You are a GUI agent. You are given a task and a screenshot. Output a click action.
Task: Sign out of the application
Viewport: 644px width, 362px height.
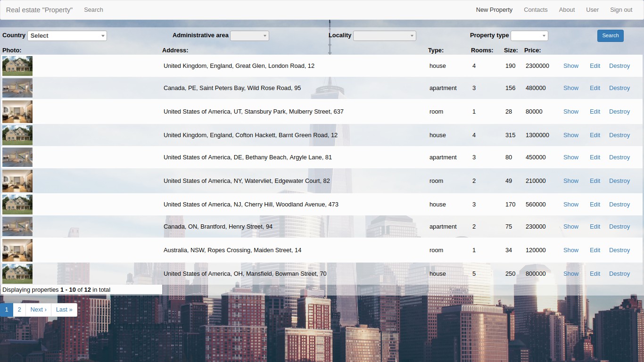click(621, 10)
